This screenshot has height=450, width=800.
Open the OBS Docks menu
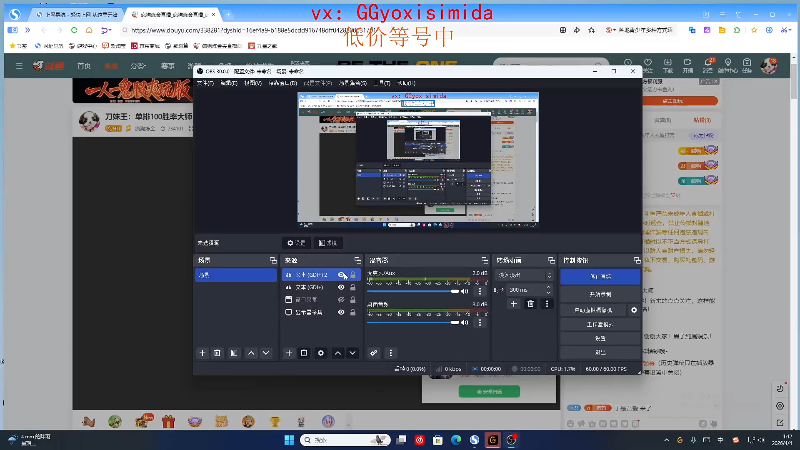(x=282, y=83)
